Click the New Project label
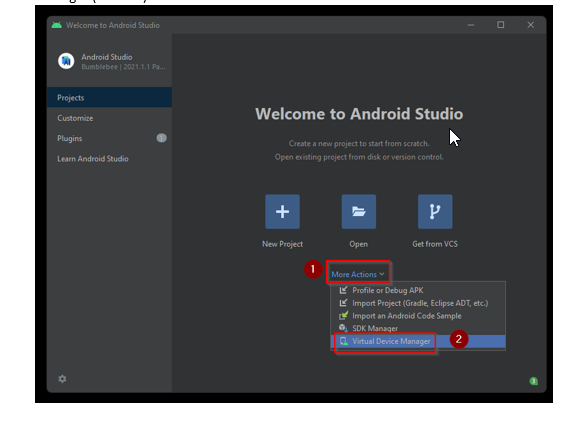 [x=282, y=244]
